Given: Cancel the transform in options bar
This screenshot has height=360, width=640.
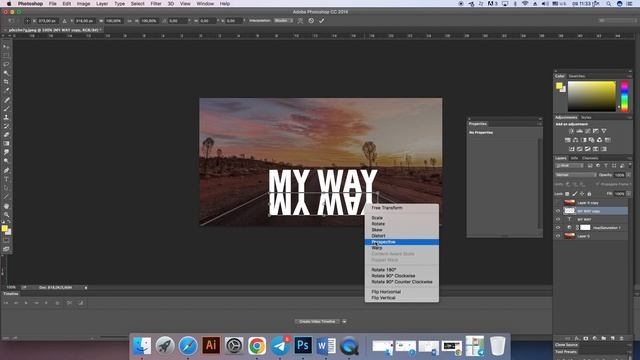Looking at the screenshot, I should pyautogui.click(x=311, y=20).
